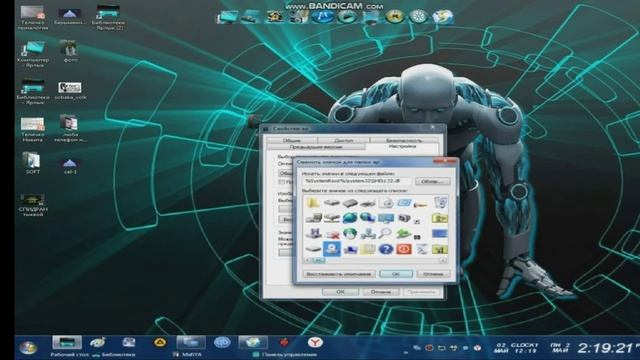Select the plain monitor icon in the second row
This screenshot has width=640, height=360.
(x=386, y=218)
